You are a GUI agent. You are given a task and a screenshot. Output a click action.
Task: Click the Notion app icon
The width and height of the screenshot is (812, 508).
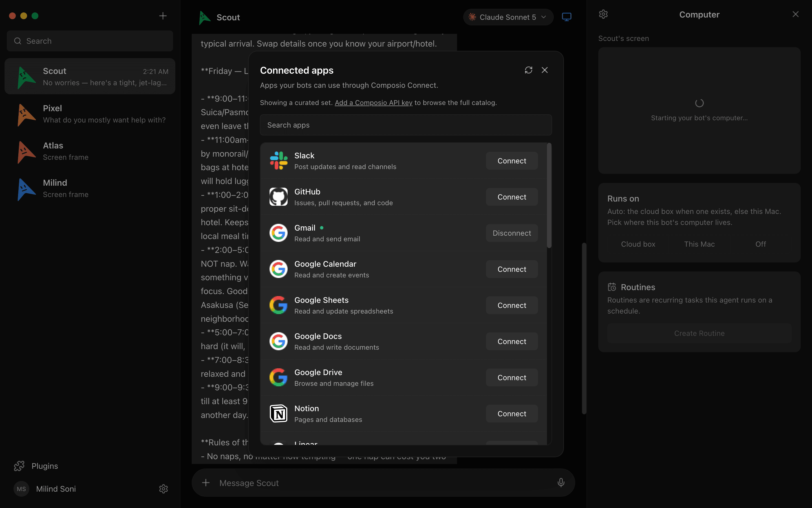(279, 413)
